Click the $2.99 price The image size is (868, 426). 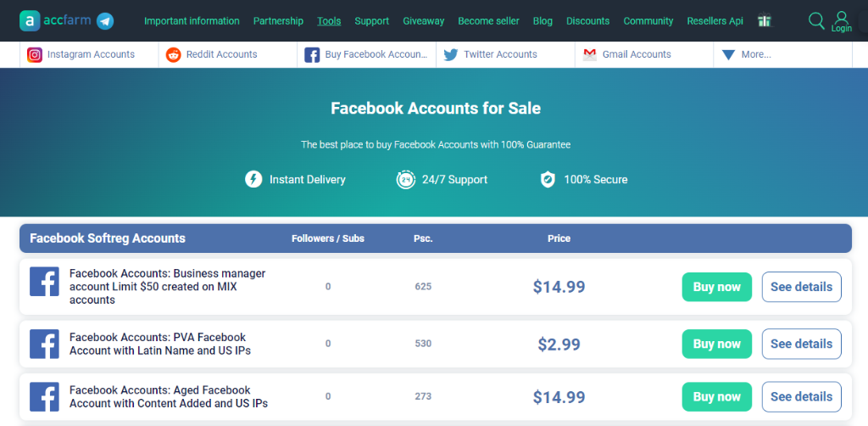pos(559,344)
